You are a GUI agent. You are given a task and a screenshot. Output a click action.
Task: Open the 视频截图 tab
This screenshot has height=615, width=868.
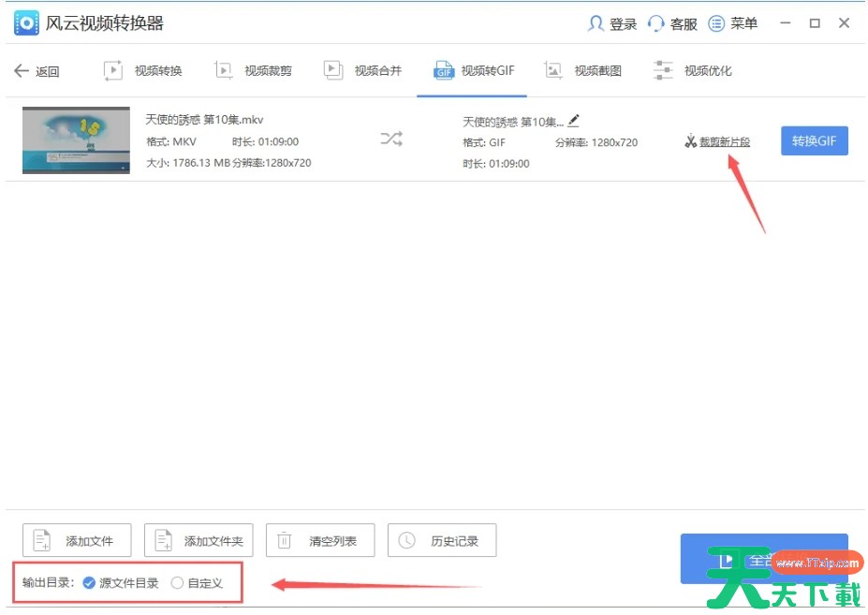582,70
